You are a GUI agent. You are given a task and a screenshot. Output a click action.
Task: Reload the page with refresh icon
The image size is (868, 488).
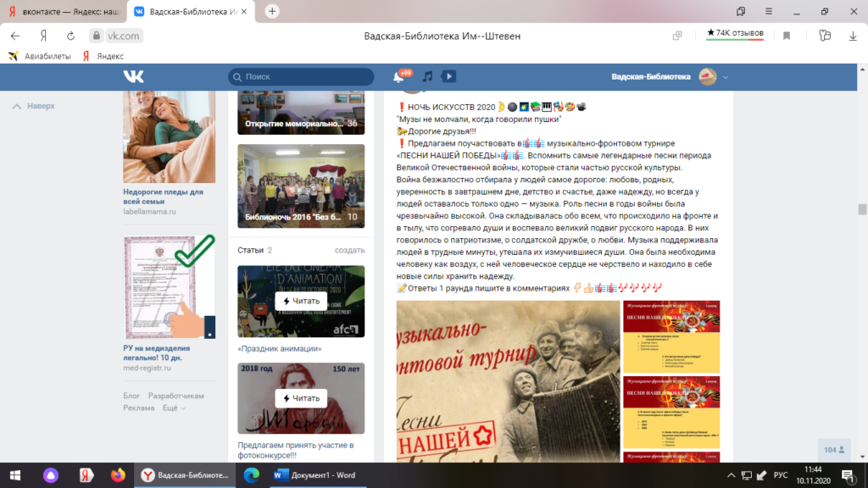[70, 36]
